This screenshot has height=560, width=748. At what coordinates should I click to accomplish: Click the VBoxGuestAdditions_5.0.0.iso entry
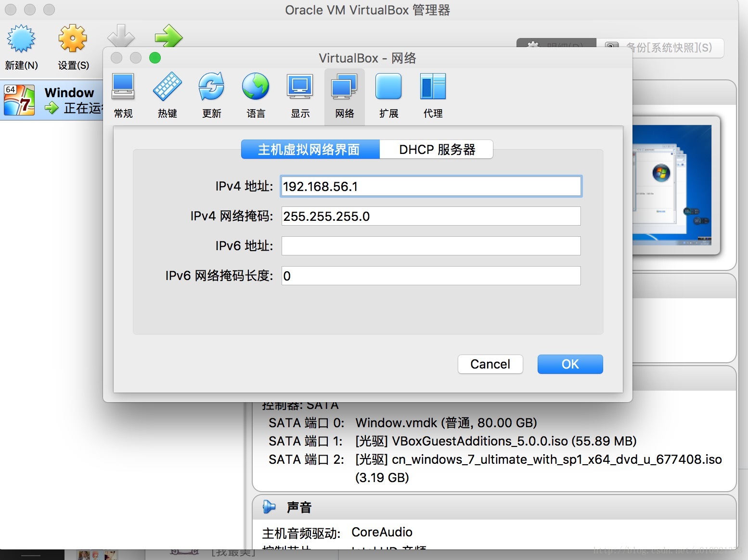click(496, 441)
